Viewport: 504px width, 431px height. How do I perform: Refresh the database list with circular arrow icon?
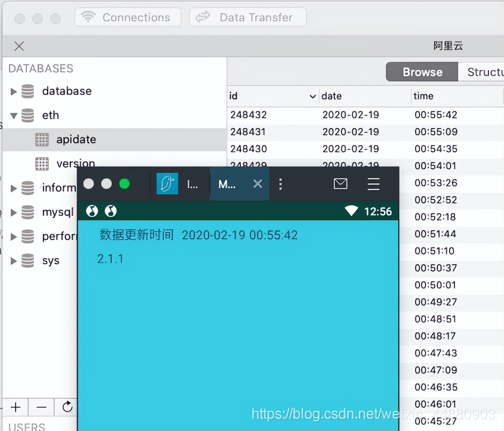coord(67,407)
